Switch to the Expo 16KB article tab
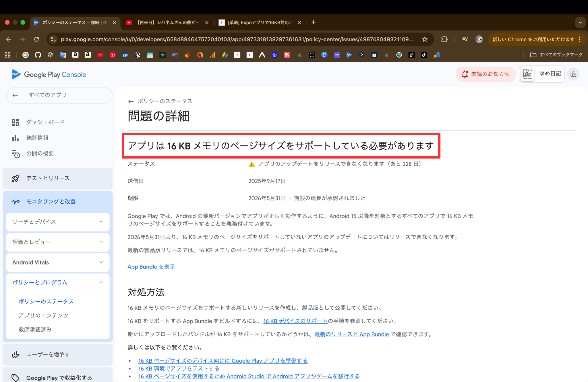Image resolution: width=588 pixels, height=382 pixels. [258, 22]
